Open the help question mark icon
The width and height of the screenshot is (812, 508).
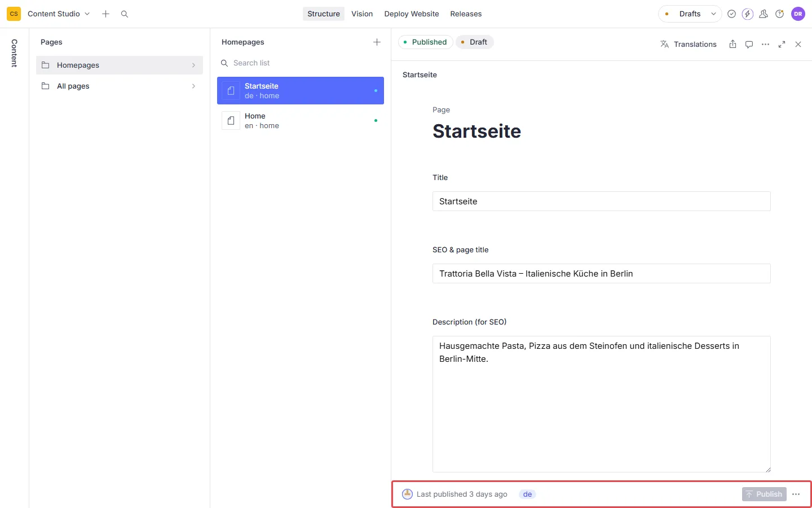(x=780, y=14)
